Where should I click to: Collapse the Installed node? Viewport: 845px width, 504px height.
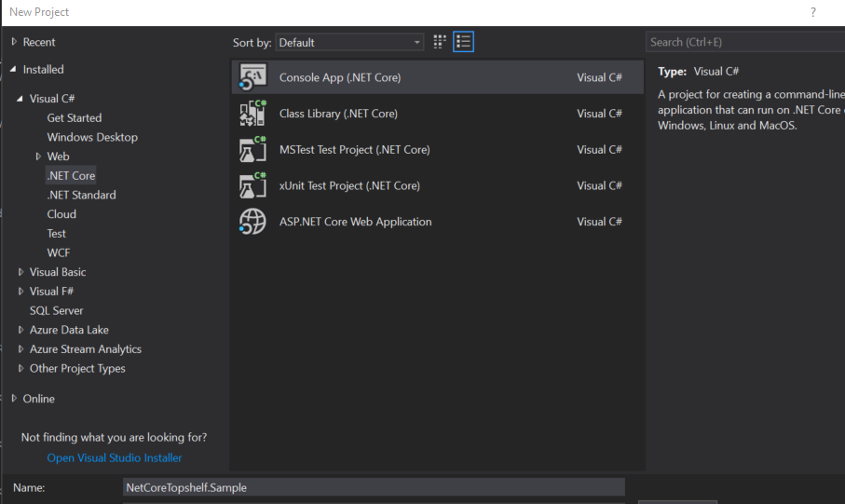13,69
